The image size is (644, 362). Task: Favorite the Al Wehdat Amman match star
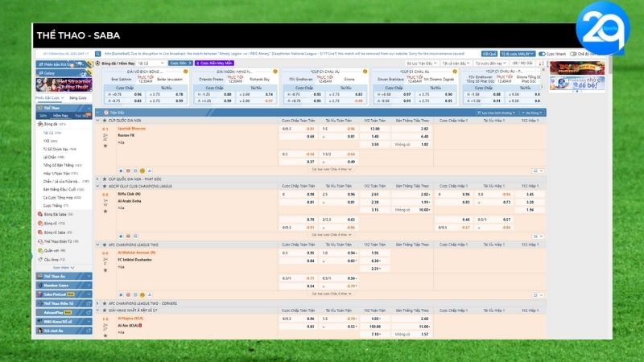pyautogui.click(x=105, y=270)
